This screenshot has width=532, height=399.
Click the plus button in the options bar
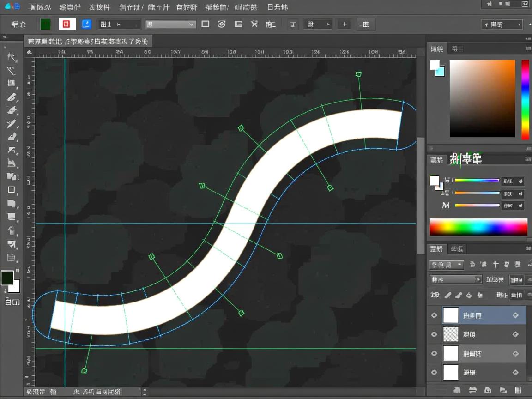345,24
